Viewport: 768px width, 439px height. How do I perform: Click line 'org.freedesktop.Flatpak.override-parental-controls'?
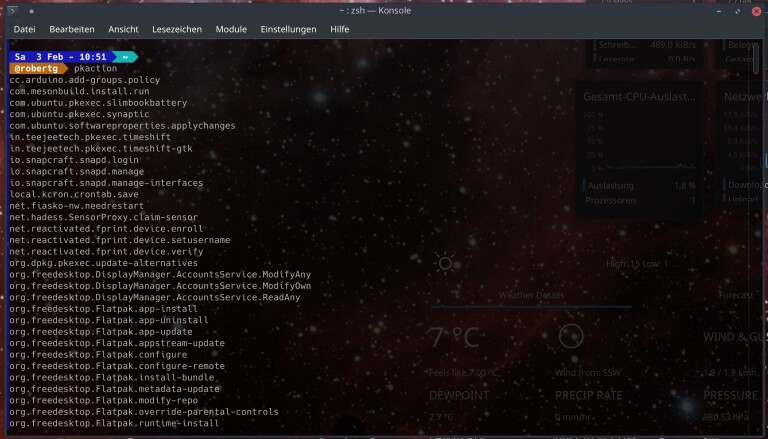click(x=144, y=412)
